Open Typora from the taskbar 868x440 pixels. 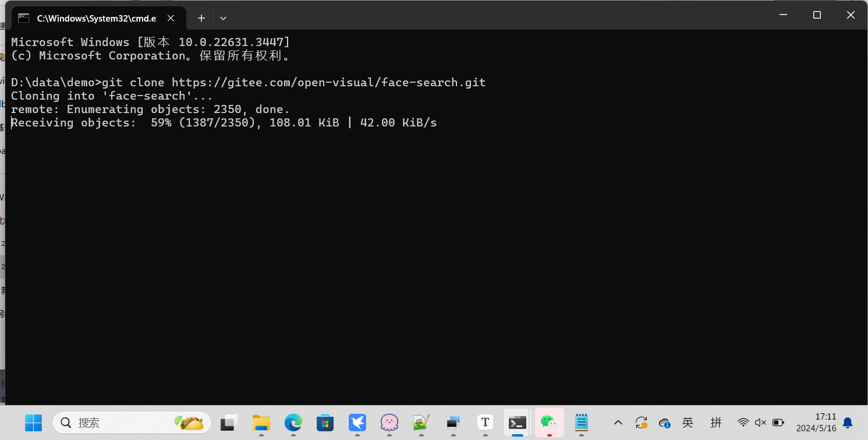tap(485, 423)
